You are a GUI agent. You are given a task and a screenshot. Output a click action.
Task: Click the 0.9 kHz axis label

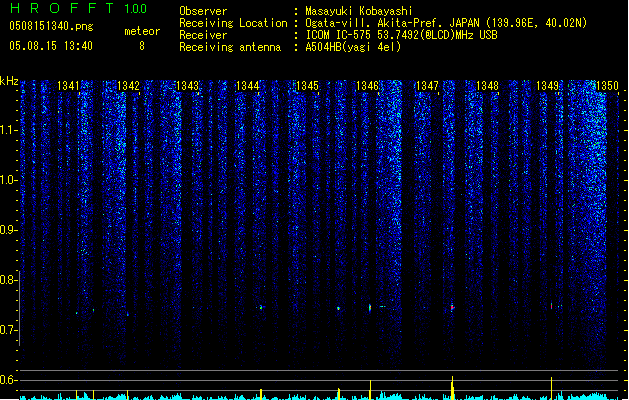(x=9, y=230)
